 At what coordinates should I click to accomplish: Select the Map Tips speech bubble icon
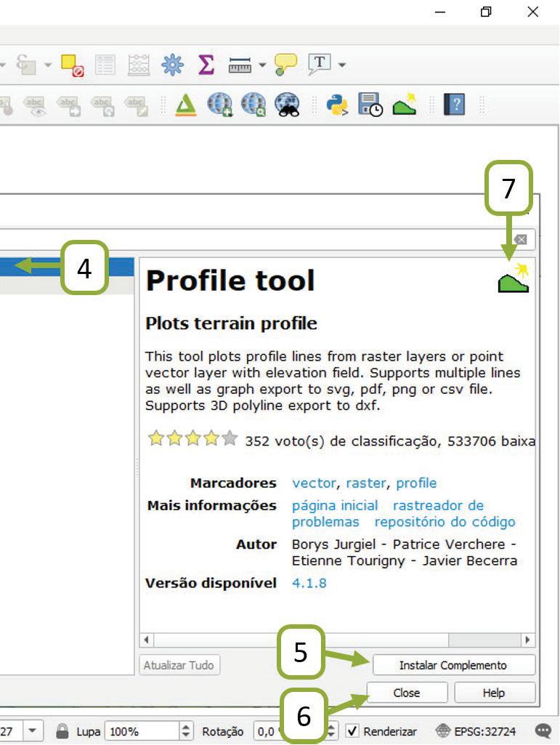click(285, 65)
